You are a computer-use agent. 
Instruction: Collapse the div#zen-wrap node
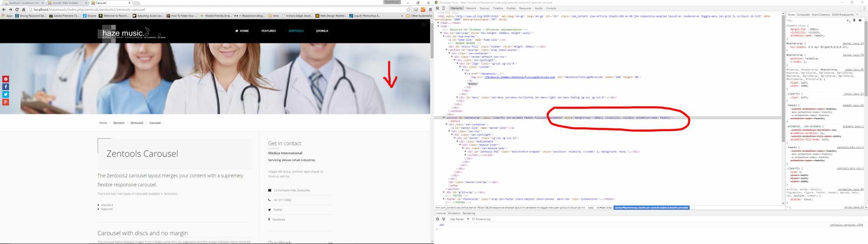(x=441, y=33)
